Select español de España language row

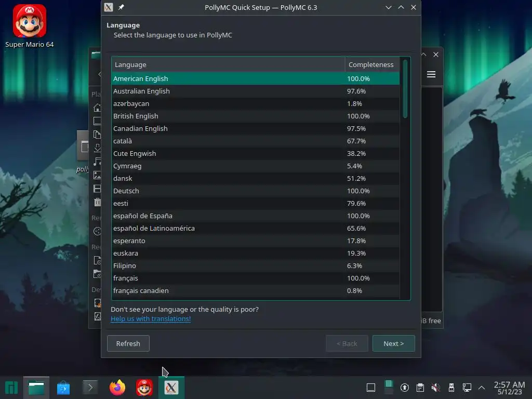[x=256, y=216]
